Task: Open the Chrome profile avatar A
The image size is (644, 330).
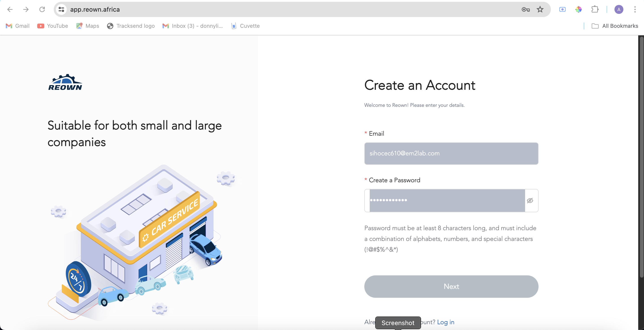Action: pyautogui.click(x=619, y=9)
